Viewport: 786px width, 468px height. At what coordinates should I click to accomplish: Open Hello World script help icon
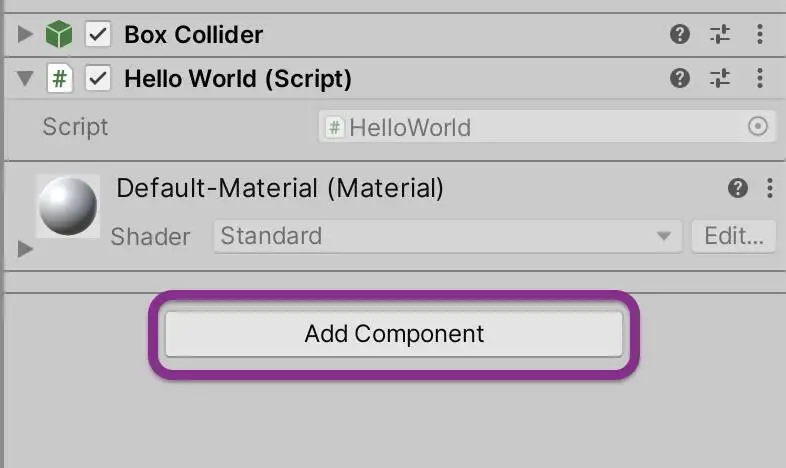click(680, 78)
